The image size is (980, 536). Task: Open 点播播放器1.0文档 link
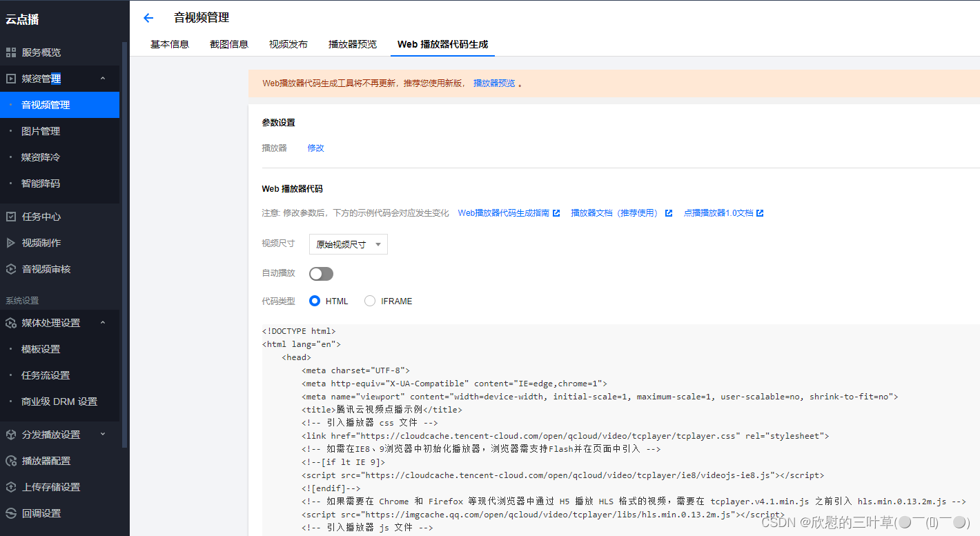click(718, 213)
